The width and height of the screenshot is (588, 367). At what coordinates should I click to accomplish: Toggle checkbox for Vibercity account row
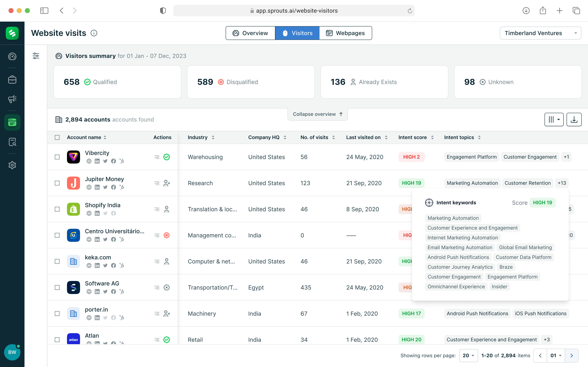tap(57, 157)
